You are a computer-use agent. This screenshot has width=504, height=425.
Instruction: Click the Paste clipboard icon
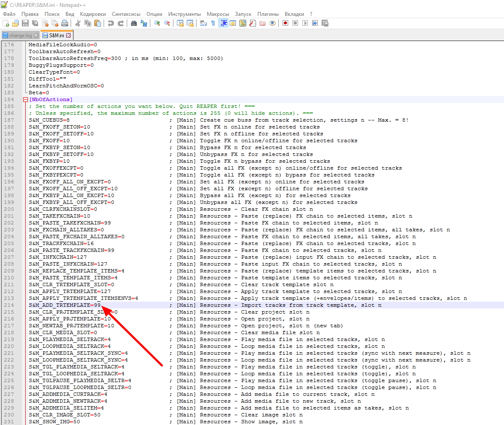coord(97,23)
